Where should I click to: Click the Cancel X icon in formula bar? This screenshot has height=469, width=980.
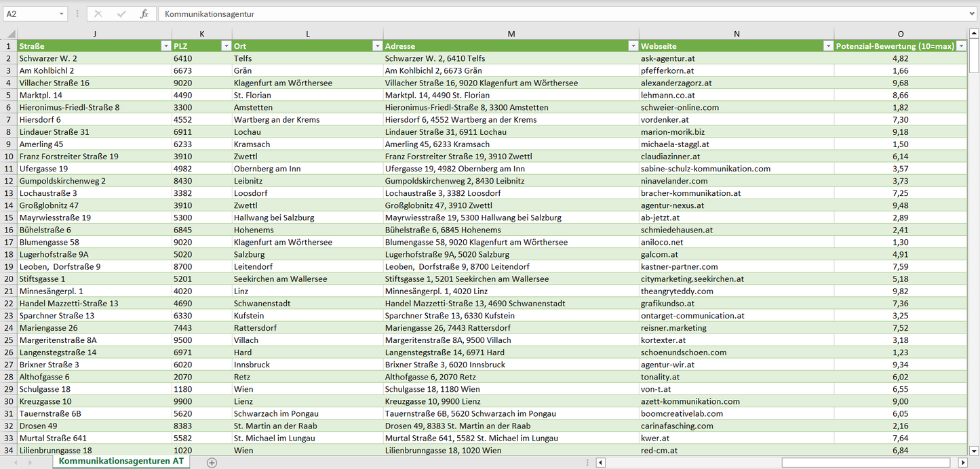[x=98, y=14]
